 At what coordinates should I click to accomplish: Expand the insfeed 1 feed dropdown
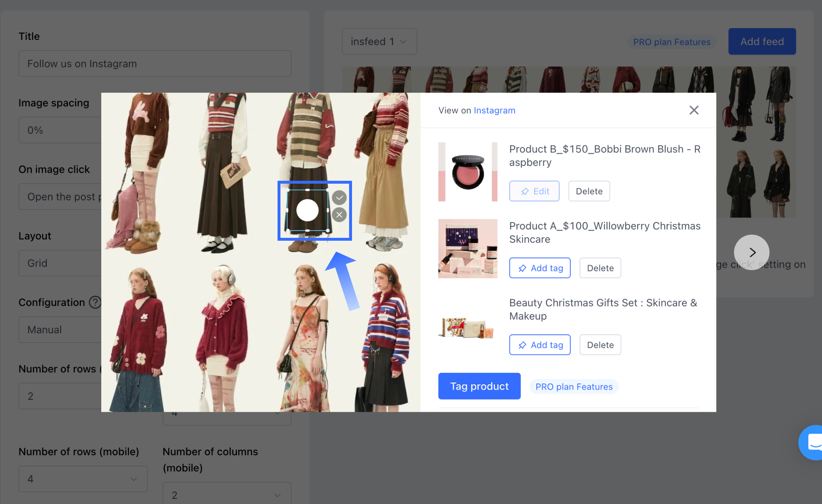(x=379, y=42)
